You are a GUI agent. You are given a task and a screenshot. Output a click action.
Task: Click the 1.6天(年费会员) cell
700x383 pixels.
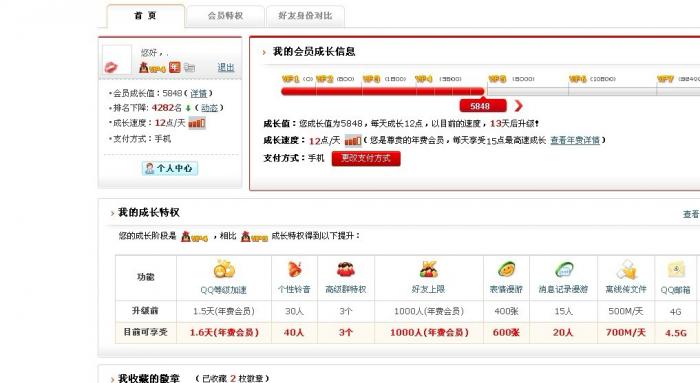[224, 333]
